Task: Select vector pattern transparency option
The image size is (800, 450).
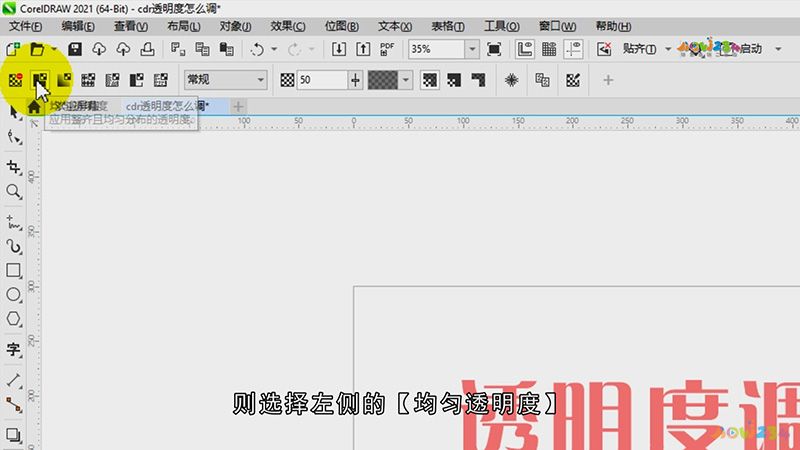Action: (x=88, y=80)
